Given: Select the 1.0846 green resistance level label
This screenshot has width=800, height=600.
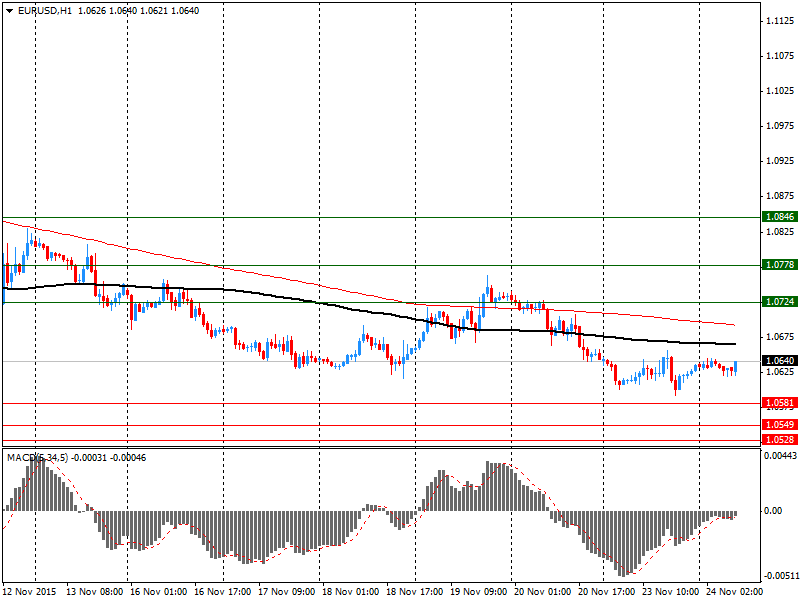Looking at the screenshot, I should [780, 217].
